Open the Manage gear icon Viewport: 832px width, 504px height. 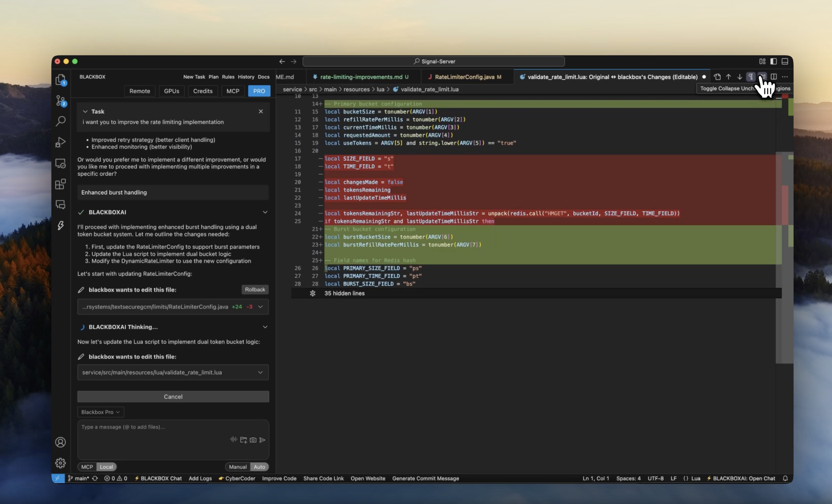pos(60,463)
